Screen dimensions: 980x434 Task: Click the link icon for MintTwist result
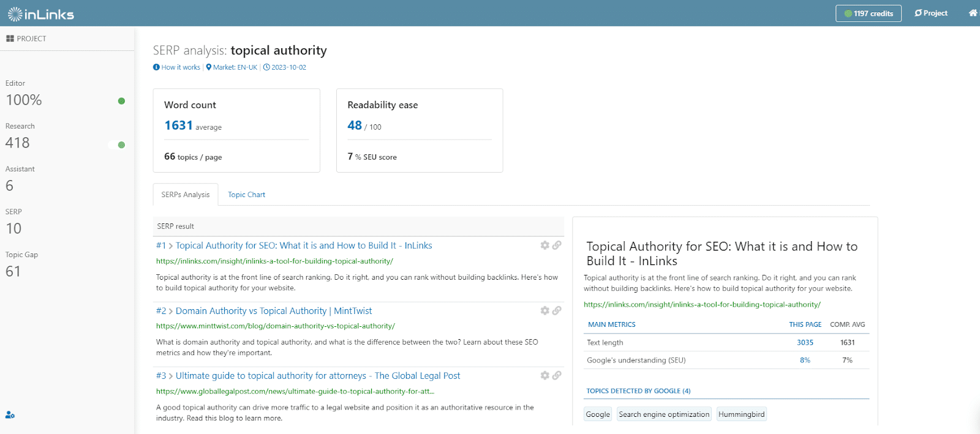pos(557,310)
